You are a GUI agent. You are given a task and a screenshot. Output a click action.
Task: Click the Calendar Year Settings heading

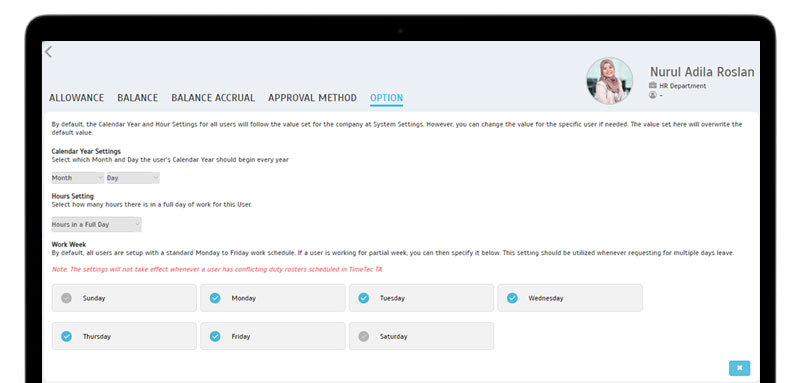tap(86, 151)
